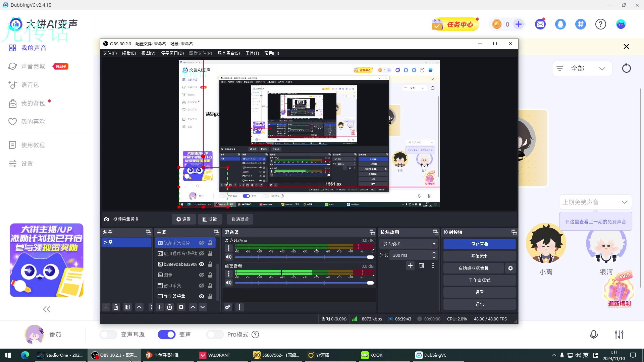The image size is (644, 362).
Task: Click the 取消激活 button
Action: point(240,219)
